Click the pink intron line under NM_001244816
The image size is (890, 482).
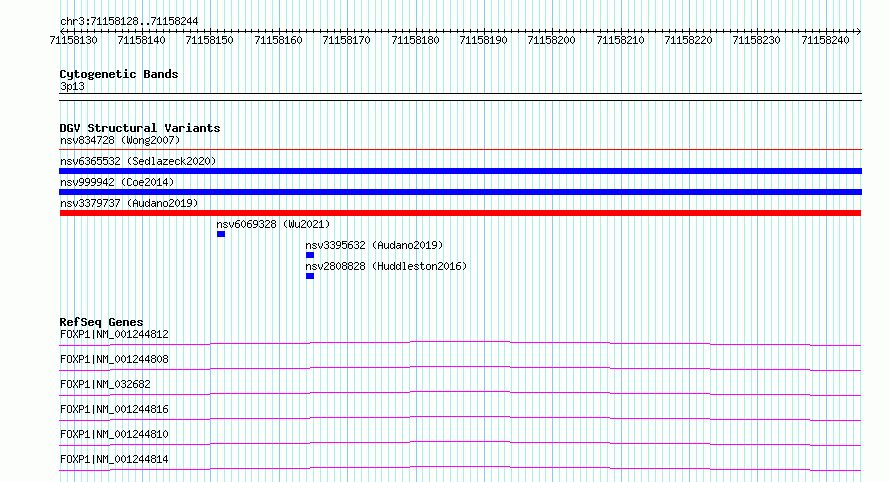click(x=460, y=418)
